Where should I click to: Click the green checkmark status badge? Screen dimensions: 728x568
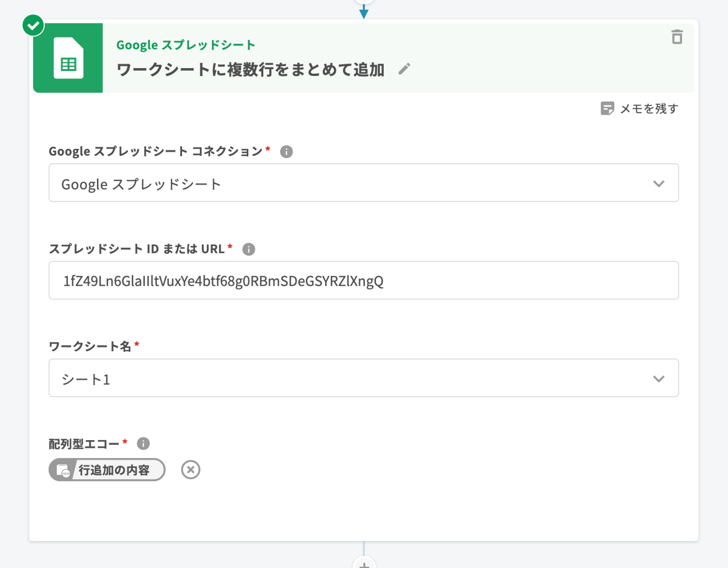[33, 25]
